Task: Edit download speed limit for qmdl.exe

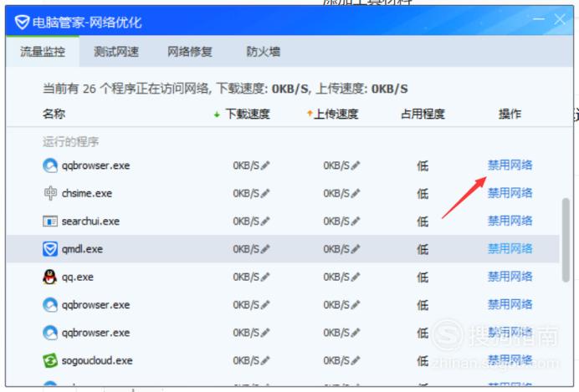Action: coord(265,249)
